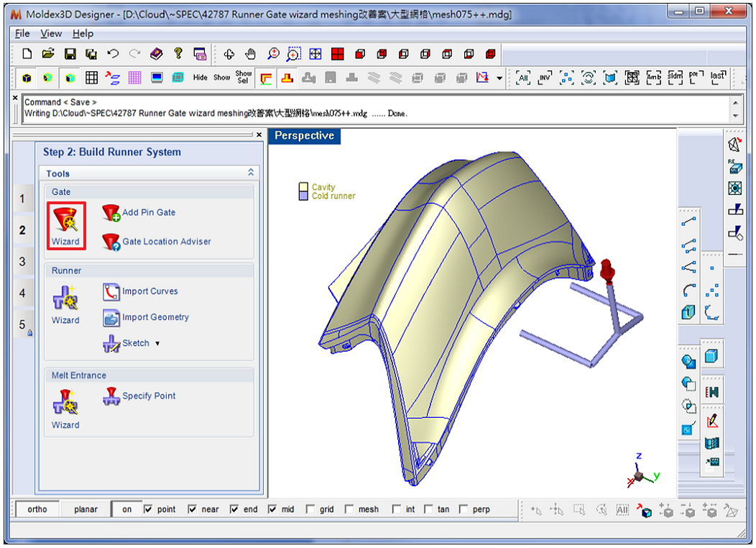
Task: Click the INV invert selection icon
Action: [x=545, y=77]
